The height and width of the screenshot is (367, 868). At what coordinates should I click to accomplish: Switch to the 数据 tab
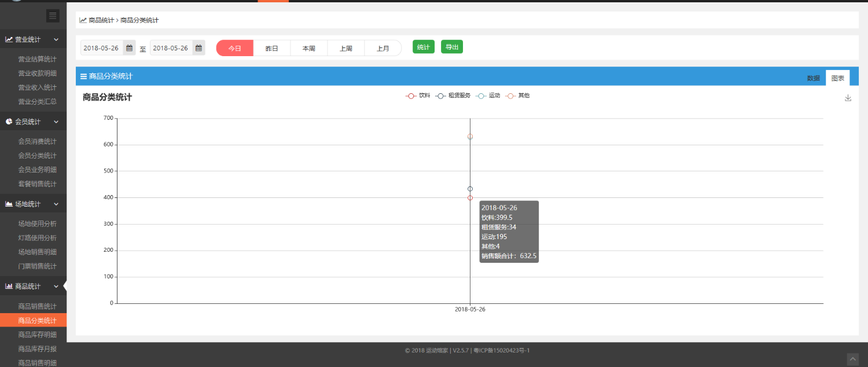[814, 78]
